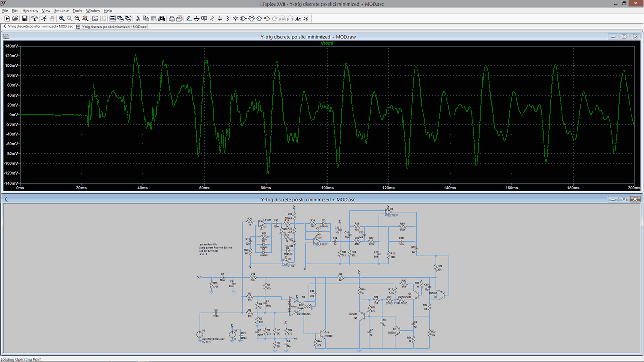The width and height of the screenshot is (644, 362).
Task: Click the 100ms time axis label
Action: pos(327,188)
